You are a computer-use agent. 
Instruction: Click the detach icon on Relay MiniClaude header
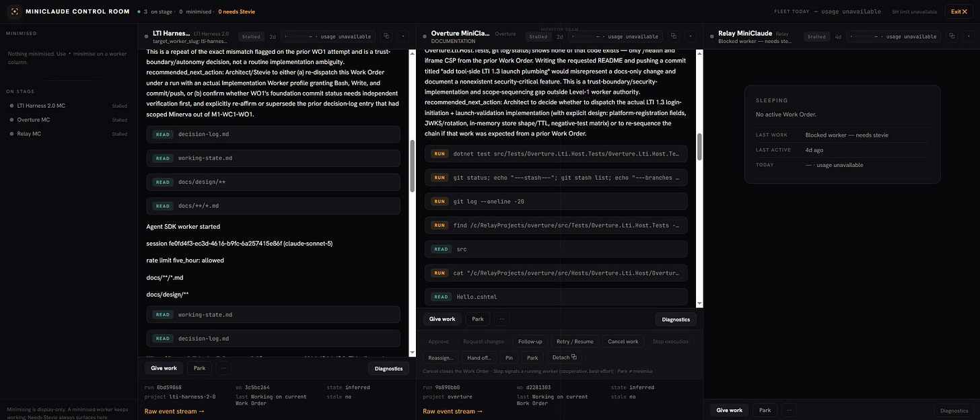[952, 36]
